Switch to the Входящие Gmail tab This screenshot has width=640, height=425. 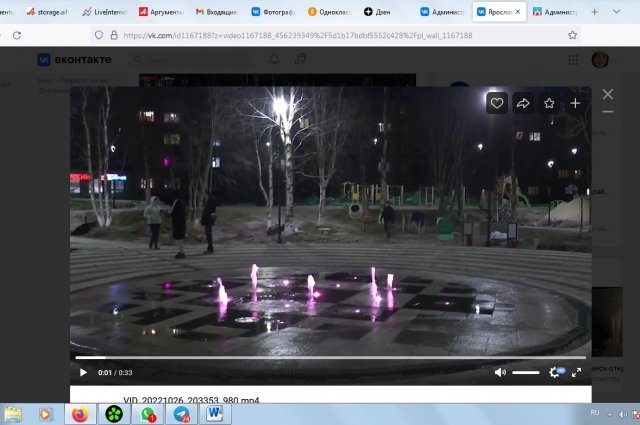tap(216, 12)
